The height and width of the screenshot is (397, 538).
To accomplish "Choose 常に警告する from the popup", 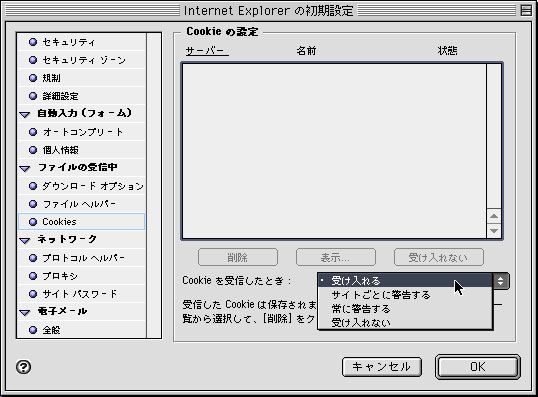I will click(406, 309).
